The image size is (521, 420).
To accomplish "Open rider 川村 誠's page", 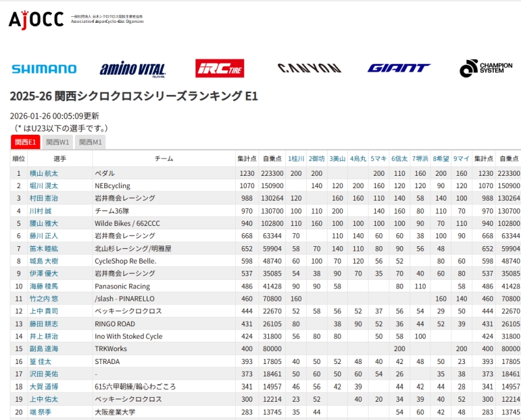I will (x=40, y=212).
